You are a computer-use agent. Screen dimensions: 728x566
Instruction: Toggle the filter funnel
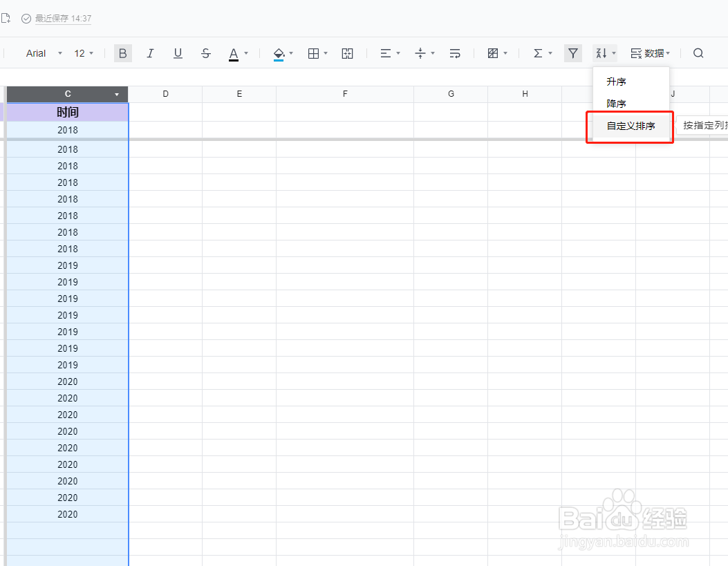tap(573, 53)
